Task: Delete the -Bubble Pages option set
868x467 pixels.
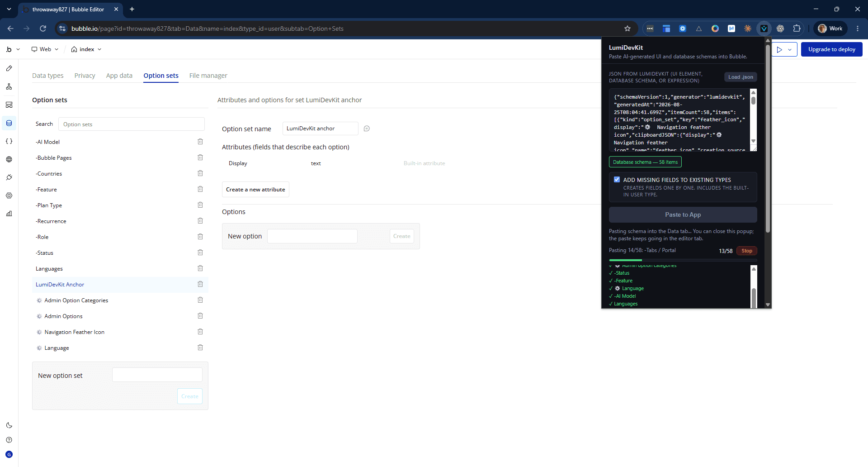Action: [200, 157]
